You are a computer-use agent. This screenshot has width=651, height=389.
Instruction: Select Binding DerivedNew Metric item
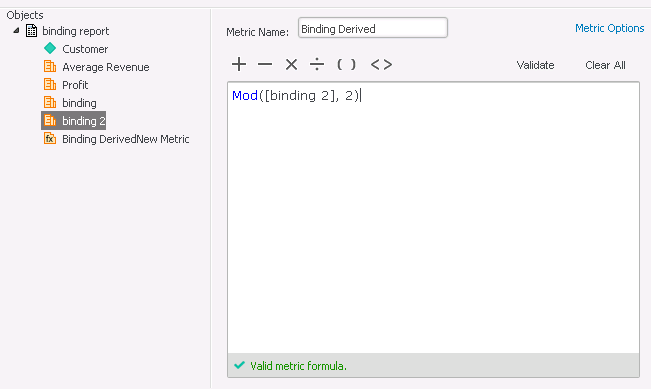[x=125, y=139]
